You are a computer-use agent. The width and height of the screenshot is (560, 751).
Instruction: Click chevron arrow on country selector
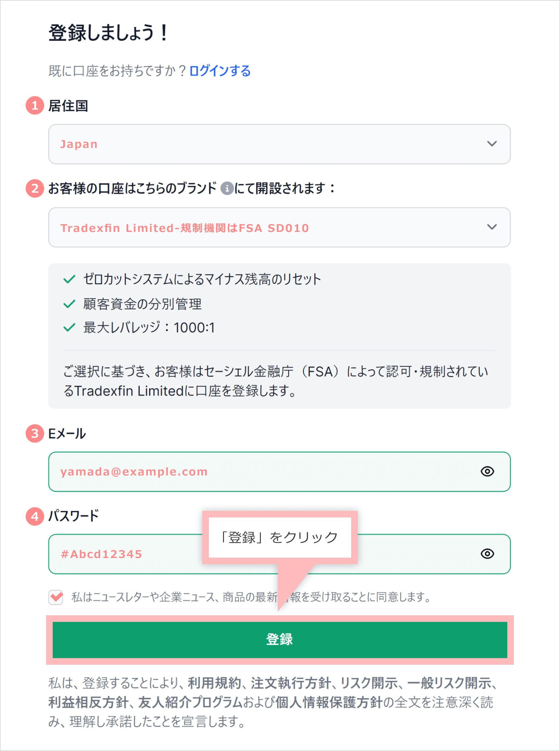pos(491,144)
